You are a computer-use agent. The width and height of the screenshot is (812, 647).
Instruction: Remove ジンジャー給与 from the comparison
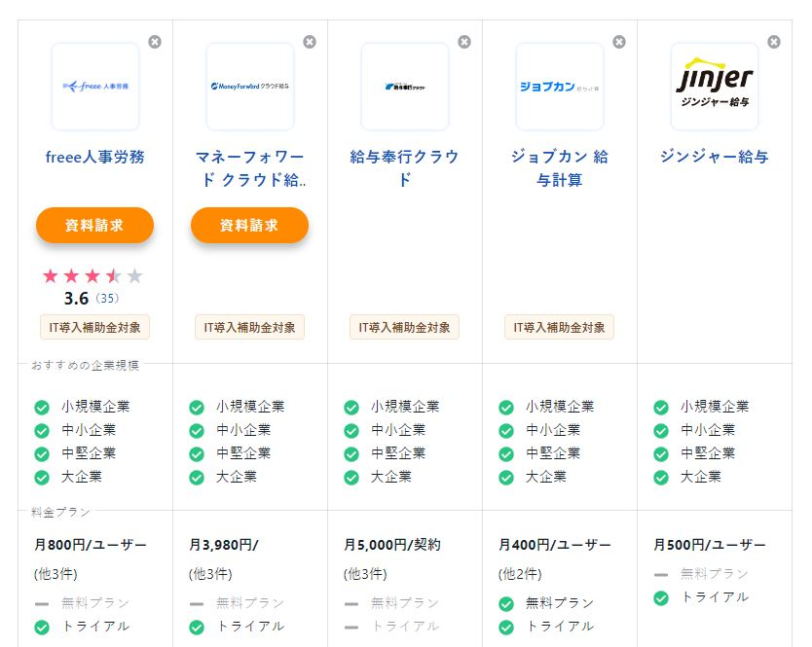(x=774, y=42)
